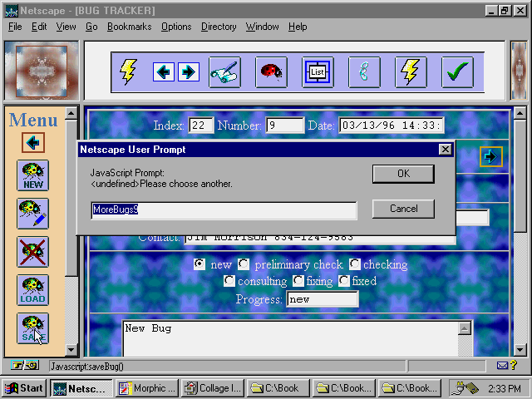
Task: Click the MoreBugs9 prompt text field
Action: [224, 210]
